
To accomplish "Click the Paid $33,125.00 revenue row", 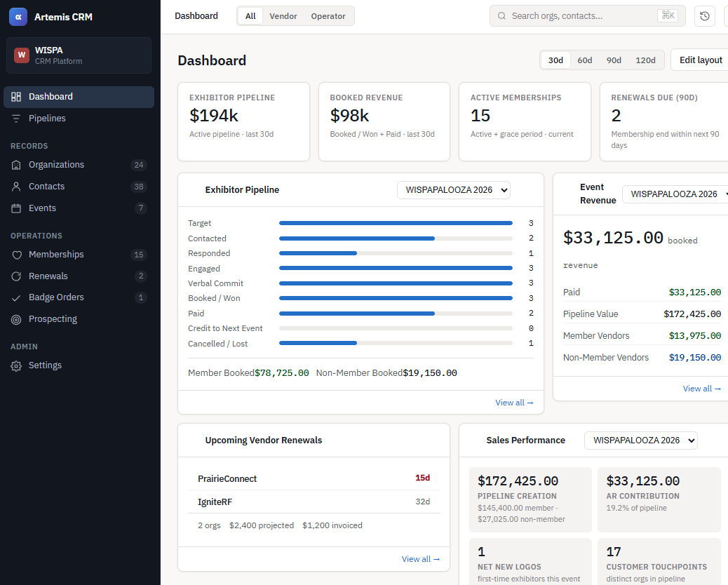I will point(642,292).
